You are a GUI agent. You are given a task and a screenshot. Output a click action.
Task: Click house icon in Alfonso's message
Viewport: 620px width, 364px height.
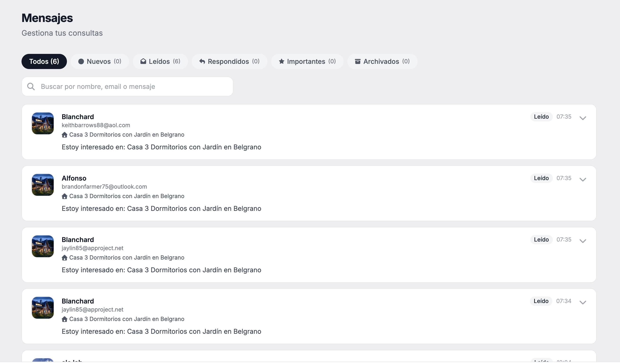65,196
